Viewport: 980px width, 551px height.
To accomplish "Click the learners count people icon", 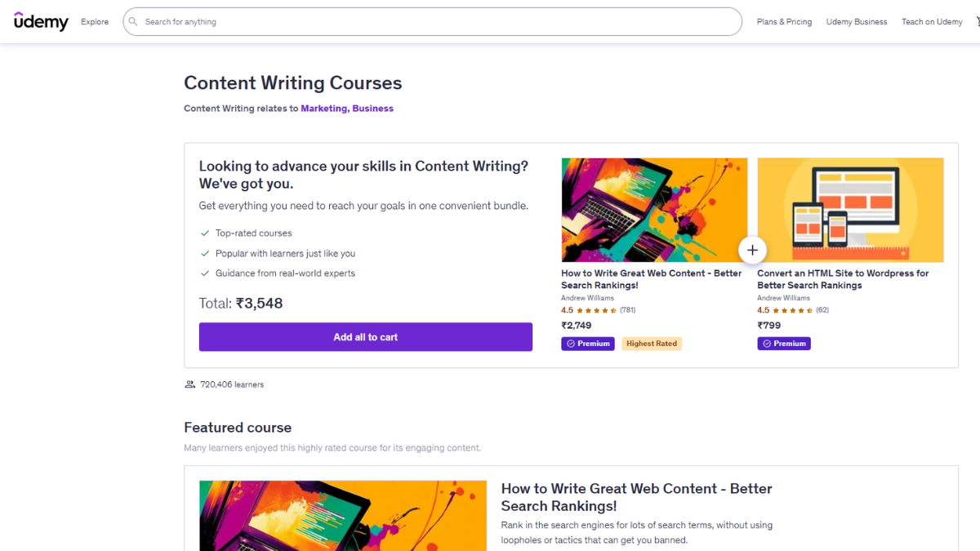I will pos(189,384).
